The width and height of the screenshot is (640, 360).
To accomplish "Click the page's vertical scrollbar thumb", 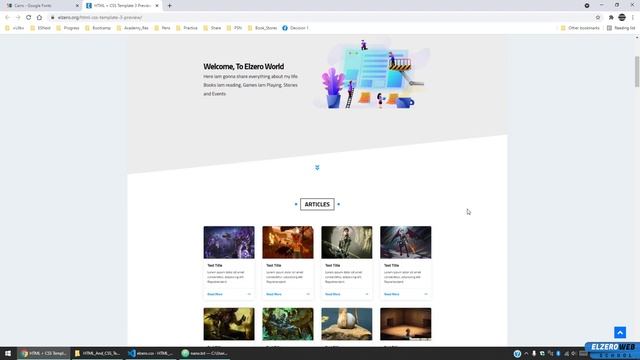I will click(x=637, y=71).
